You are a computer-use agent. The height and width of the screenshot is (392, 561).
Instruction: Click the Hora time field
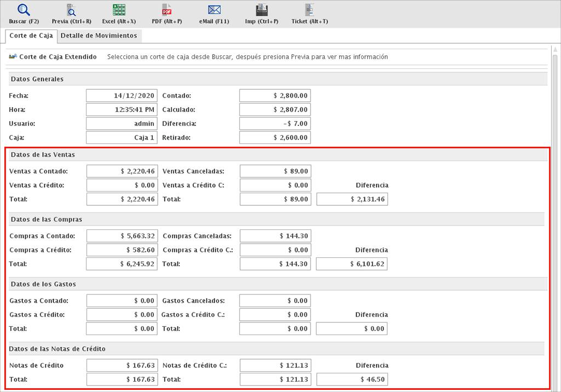tap(122, 109)
